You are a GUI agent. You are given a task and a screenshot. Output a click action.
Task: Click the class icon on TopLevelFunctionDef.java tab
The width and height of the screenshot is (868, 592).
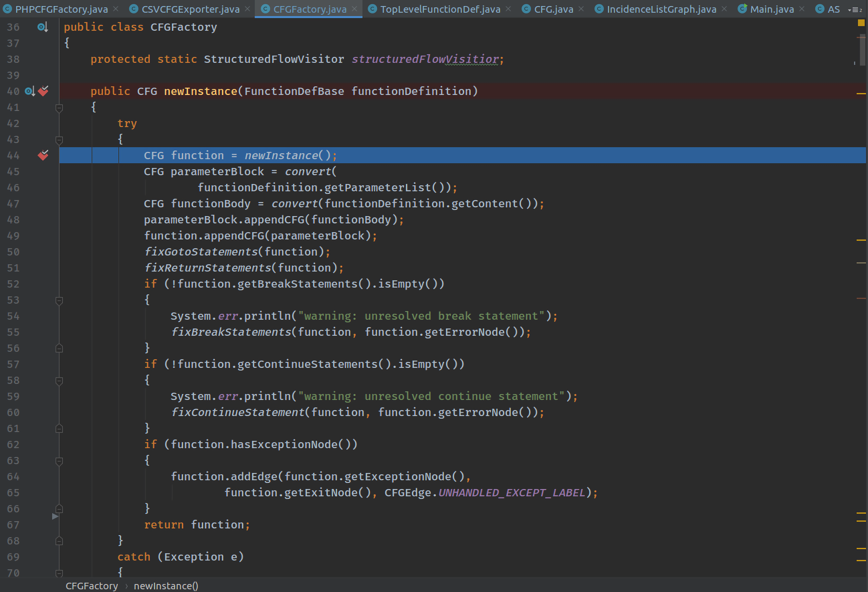coord(372,9)
